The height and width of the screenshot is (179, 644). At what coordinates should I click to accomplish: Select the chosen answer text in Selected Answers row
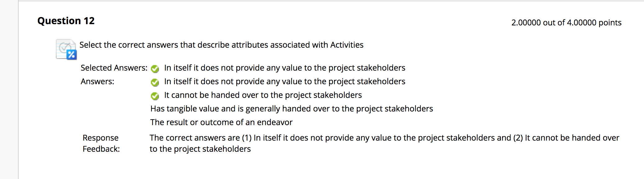pyautogui.click(x=284, y=68)
